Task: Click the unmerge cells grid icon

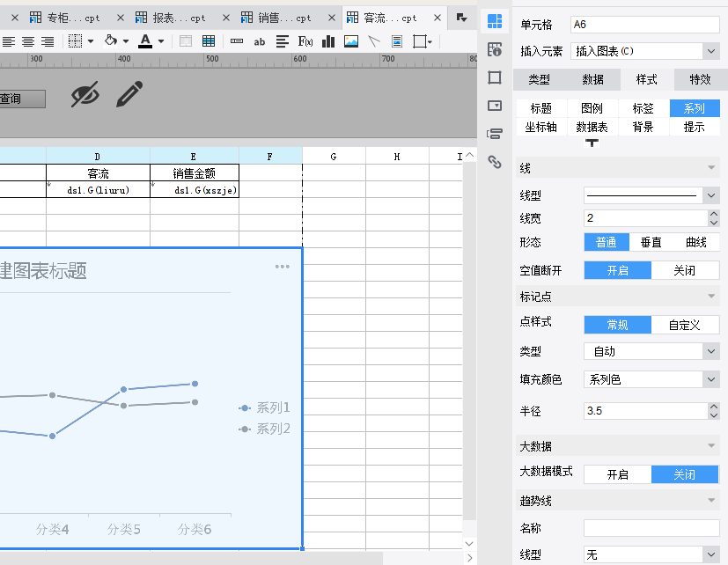Action: click(209, 41)
